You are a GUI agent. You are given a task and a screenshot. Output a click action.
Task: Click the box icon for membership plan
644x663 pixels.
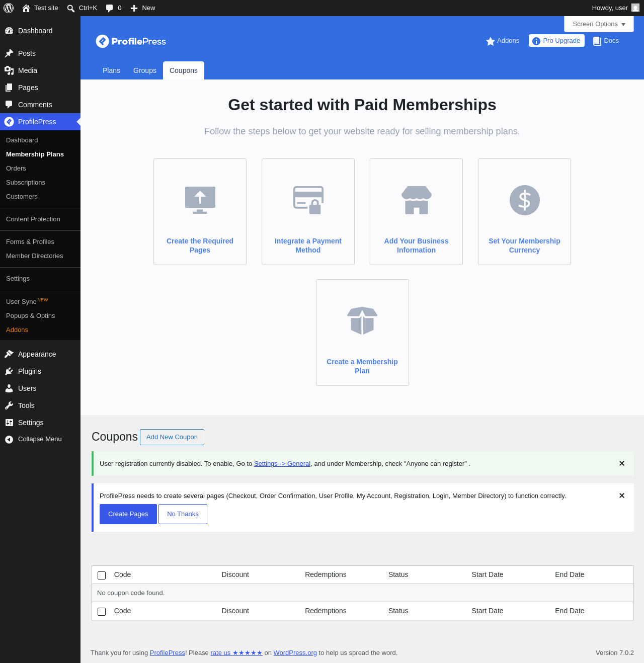[362, 321]
